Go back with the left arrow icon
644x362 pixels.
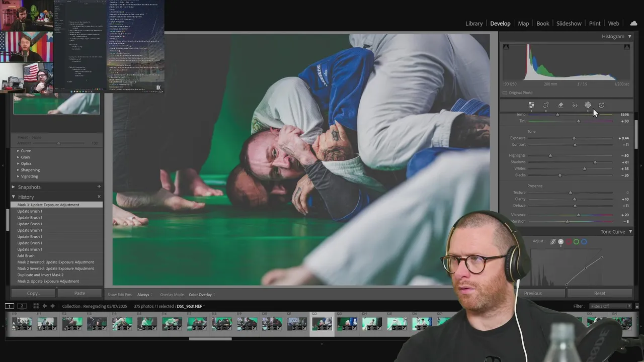[x=44, y=306]
